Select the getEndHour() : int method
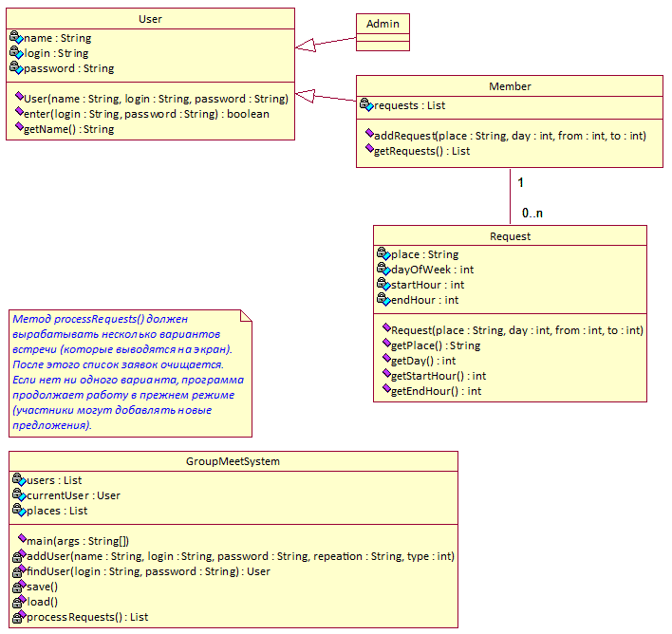 tap(437, 391)
